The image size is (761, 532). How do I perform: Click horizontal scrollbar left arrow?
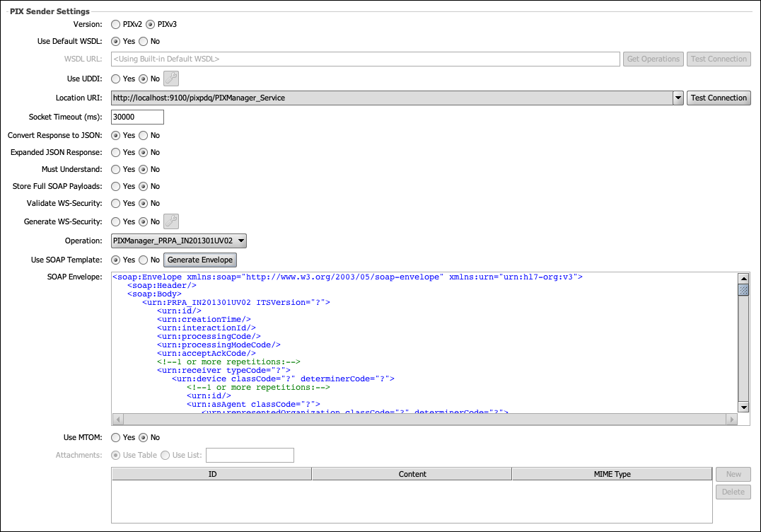tap(118, 419)
